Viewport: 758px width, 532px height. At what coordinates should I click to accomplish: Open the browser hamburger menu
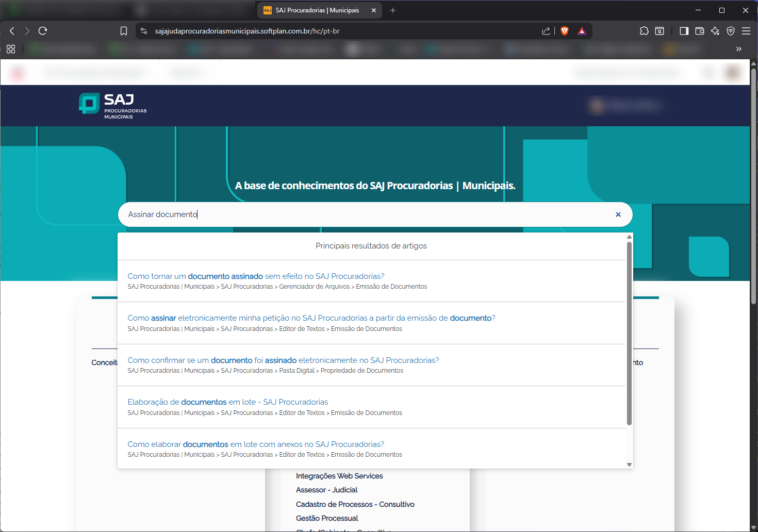pyautogui.click(x=746, y=31)
